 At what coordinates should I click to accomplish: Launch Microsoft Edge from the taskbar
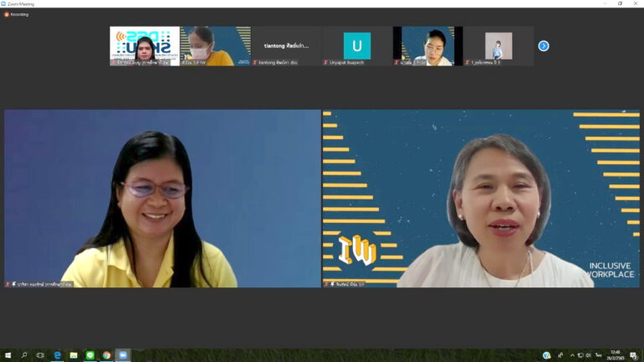pyautogui.click(x=57, y=355)
